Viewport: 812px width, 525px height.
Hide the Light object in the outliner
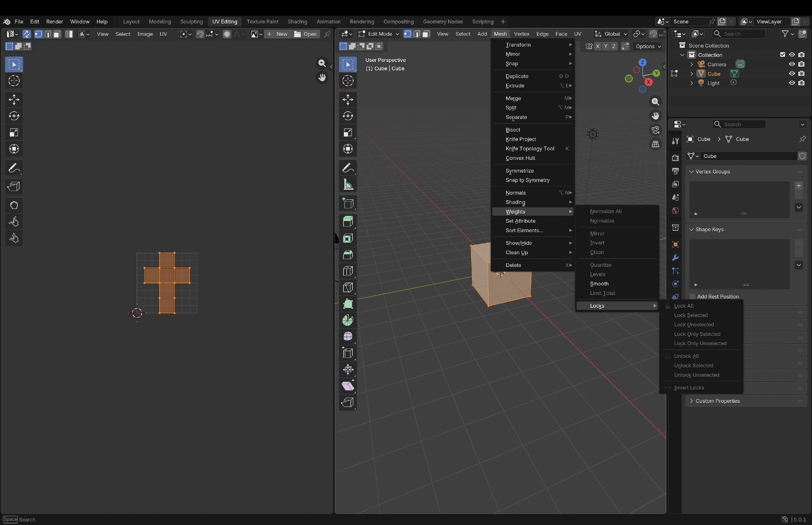click(x=792, y=82)
